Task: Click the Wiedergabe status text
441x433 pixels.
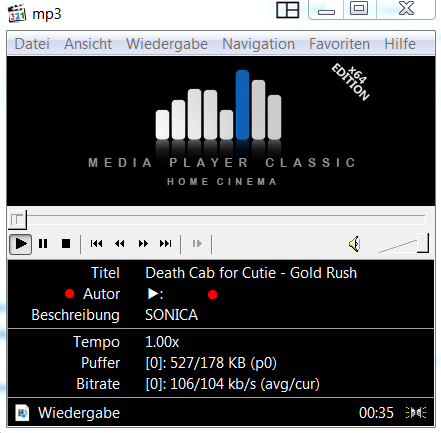Action: click(x=79, y=413)
